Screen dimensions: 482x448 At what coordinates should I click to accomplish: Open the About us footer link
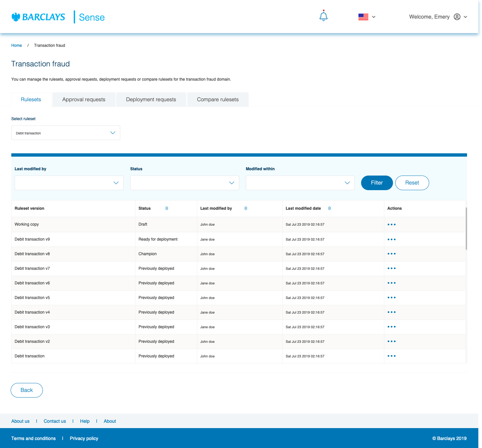[20, 421]
